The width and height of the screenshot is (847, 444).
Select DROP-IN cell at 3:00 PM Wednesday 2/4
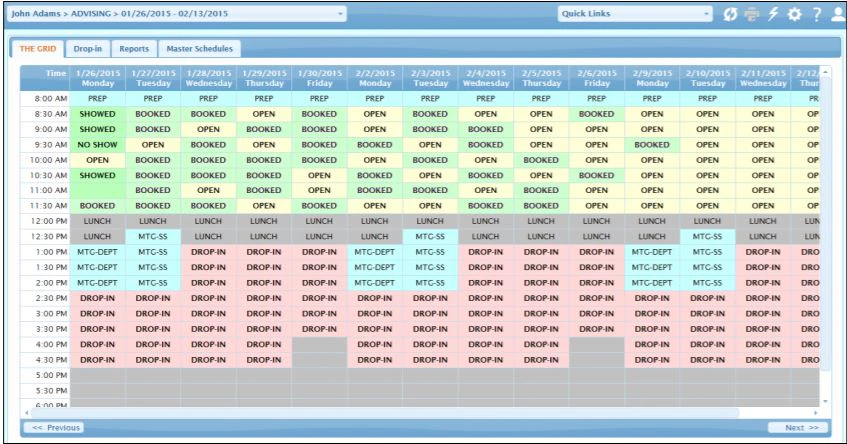[486, 313]
